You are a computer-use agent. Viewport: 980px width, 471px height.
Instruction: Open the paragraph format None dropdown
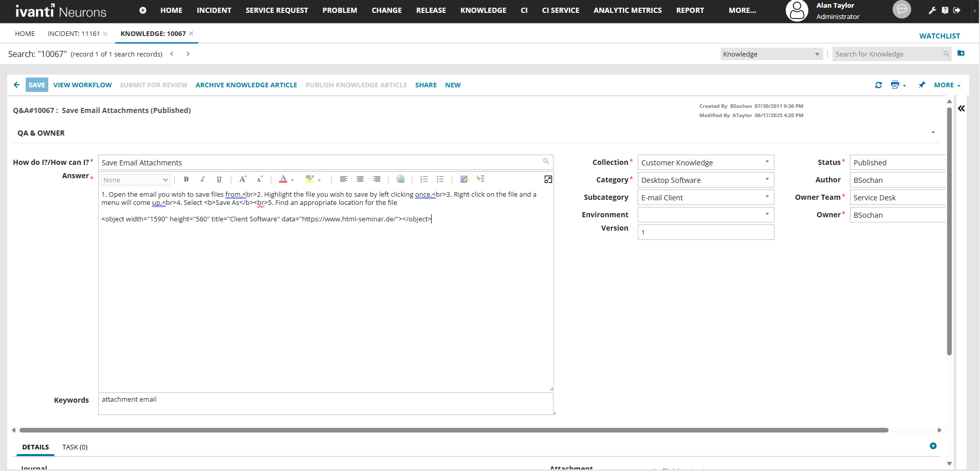(135, 180)
